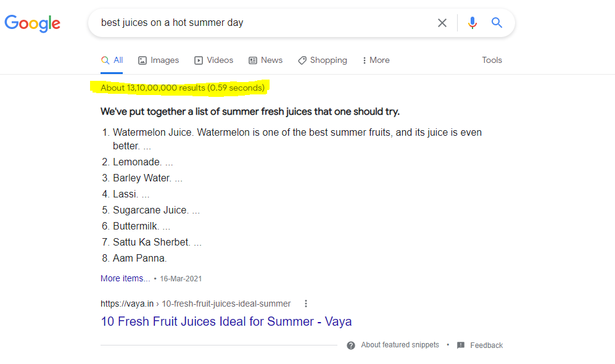This screenshot has width=615, height=364.
Task: Open the Tools filter options
Action: point(492,60)
